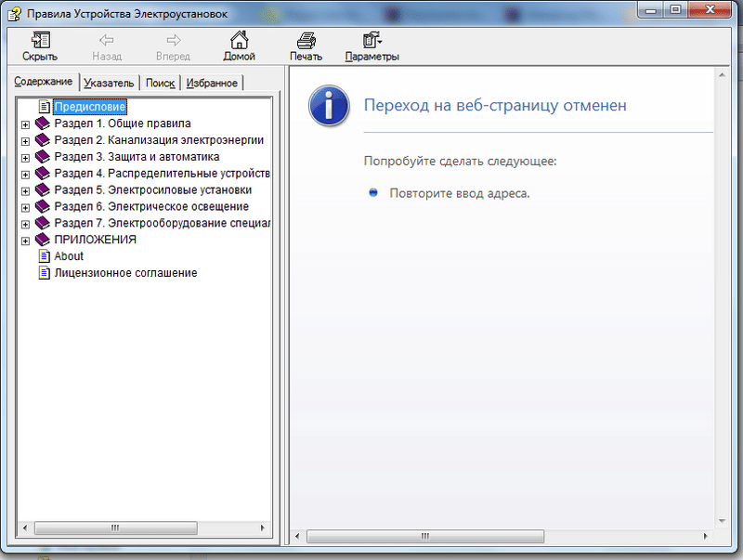The width and height of the screenshot is (743, 560).
Task: Expand Раздел 5. Электросиловые установки node
Action: tap(25, 190)
